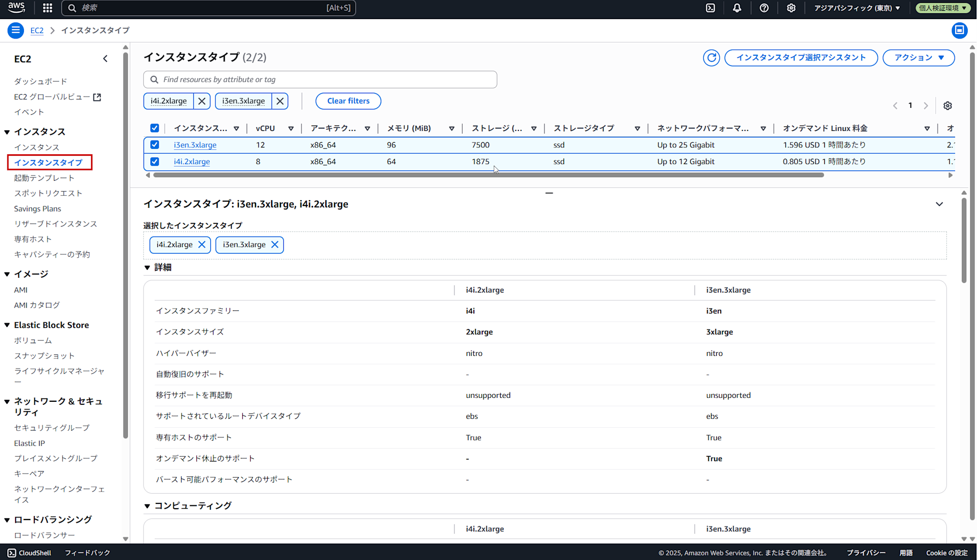977x560 pixels.
Task: Click the sidebar vertical scrollbar
Action: 126,244
